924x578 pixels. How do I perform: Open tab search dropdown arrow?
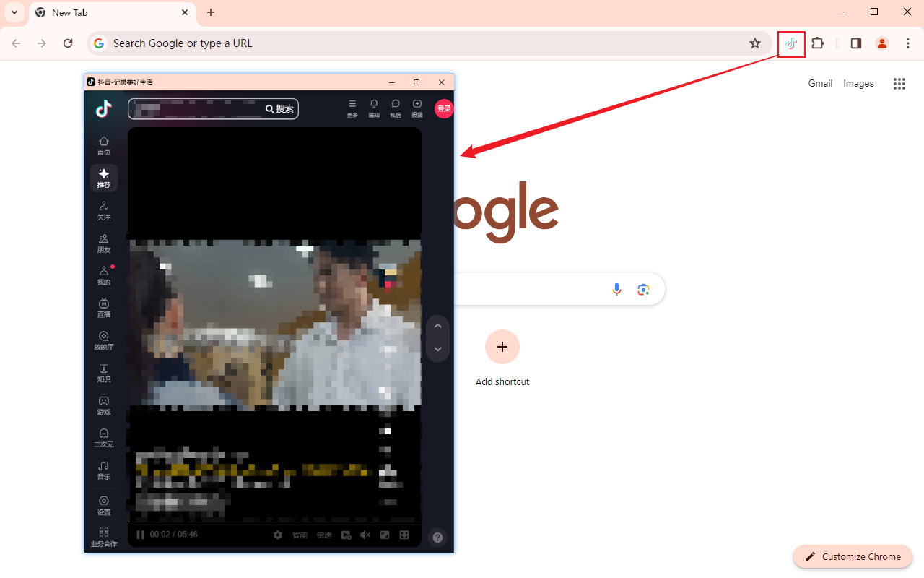[14, 12]
